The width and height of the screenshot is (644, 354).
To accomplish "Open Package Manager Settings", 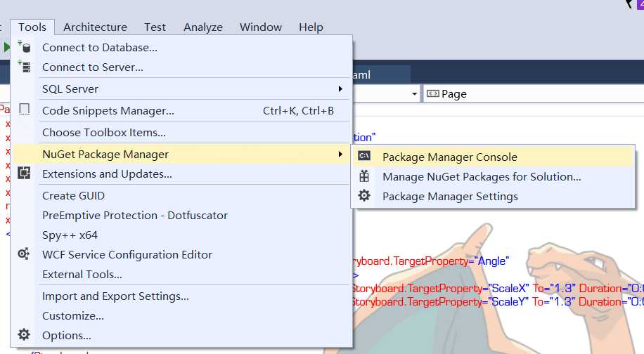I will tap(494, 196).
